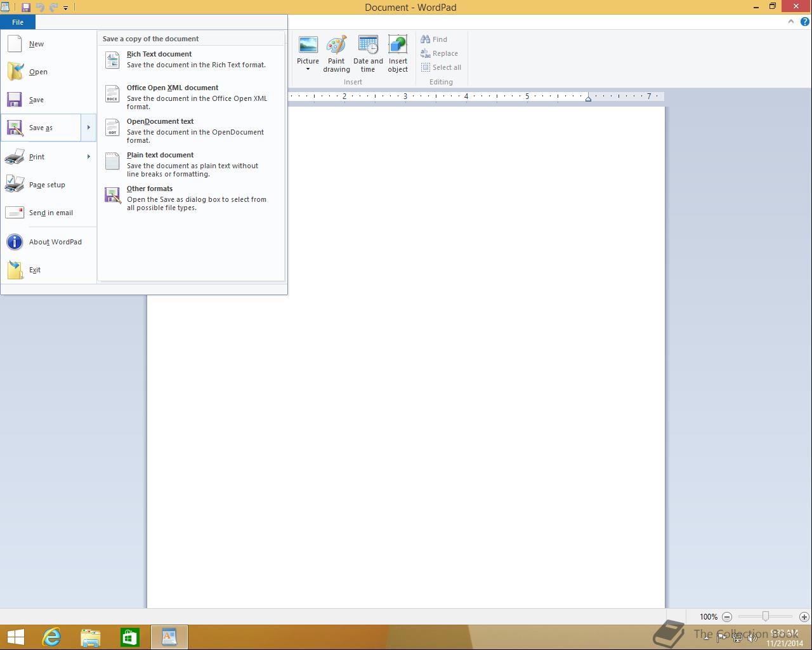Viewport: 812px width, 650px height.
Task: Open Customize Quick Access Toolbar dropdown
Action: [x=65, y=8]
